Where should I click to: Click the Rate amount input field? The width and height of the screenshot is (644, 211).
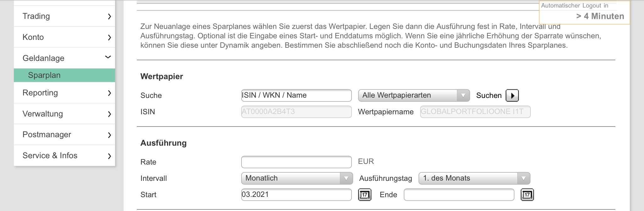click(x=296, y=162)
